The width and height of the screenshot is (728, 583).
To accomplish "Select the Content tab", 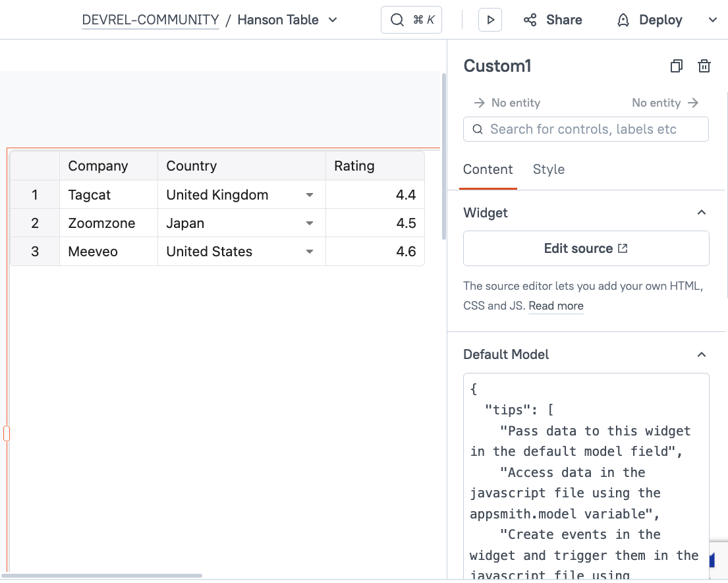I will [488, 169].
